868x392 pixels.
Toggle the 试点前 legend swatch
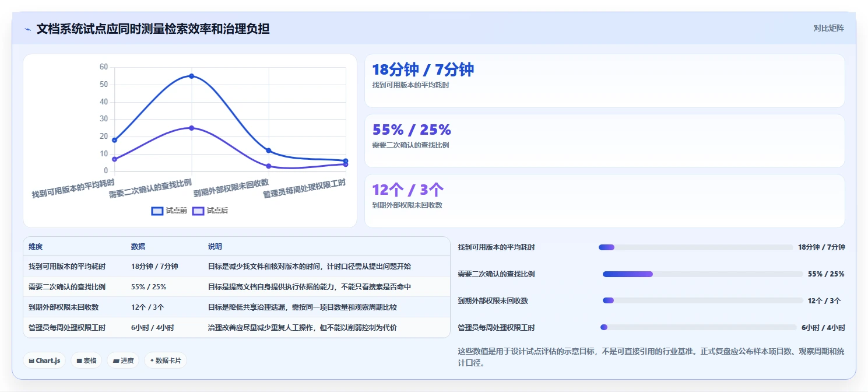(157, 211)
